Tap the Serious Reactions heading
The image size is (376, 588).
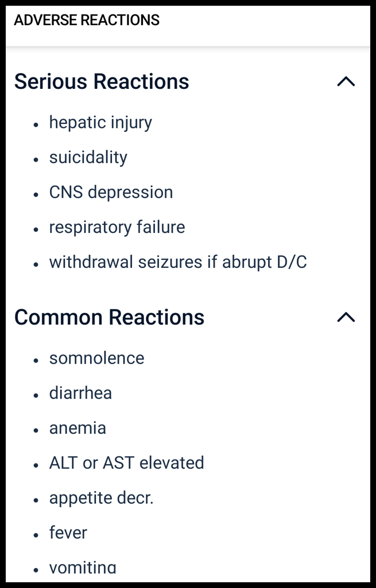tap(102, 81)
